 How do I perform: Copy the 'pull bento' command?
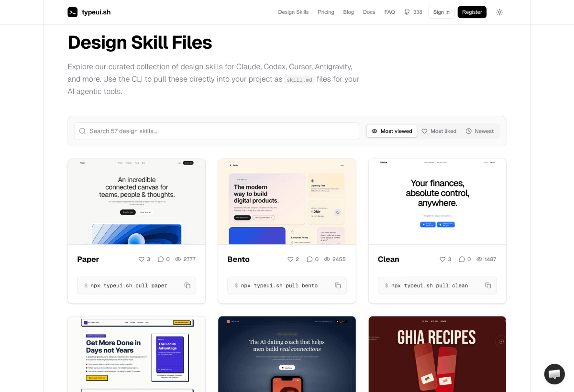(338, 285)
